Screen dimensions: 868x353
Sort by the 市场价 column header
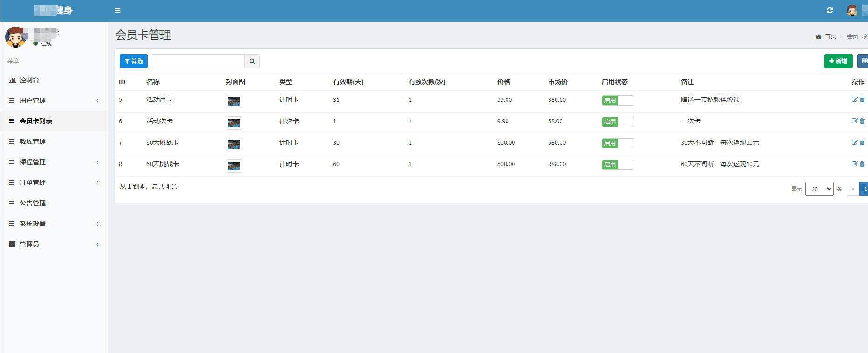click(x=557, y=82)
